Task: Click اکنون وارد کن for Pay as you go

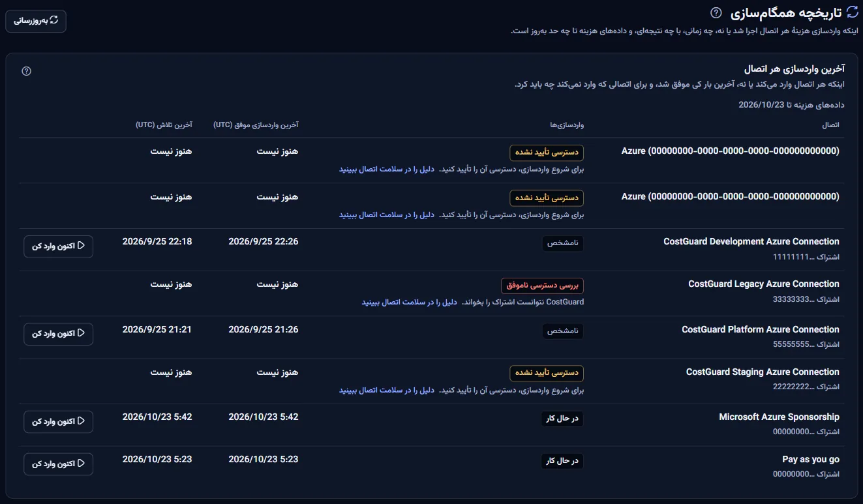Action: coord(59,464)
